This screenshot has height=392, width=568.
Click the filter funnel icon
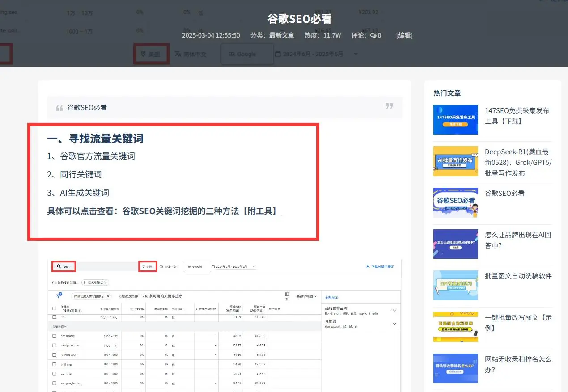pyautogui.click(x=58, y=296)
